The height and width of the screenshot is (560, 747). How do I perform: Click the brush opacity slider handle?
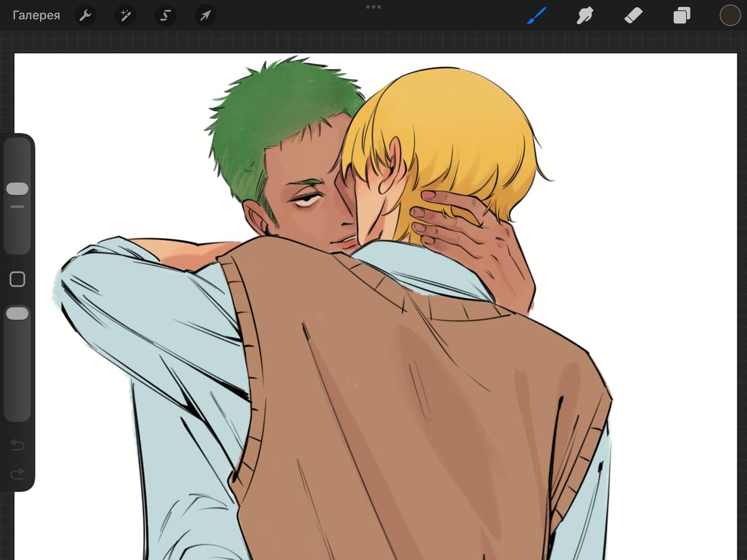pos(18,314)
